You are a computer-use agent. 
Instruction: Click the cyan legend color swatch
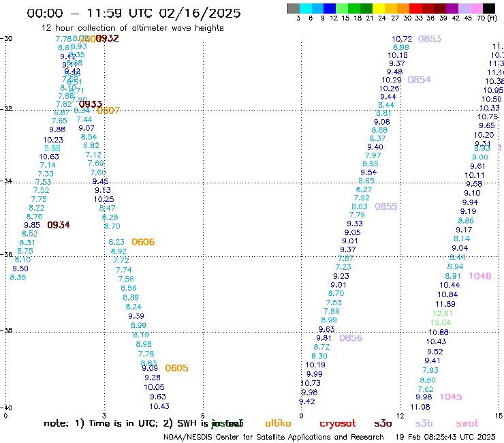(305, 8)
